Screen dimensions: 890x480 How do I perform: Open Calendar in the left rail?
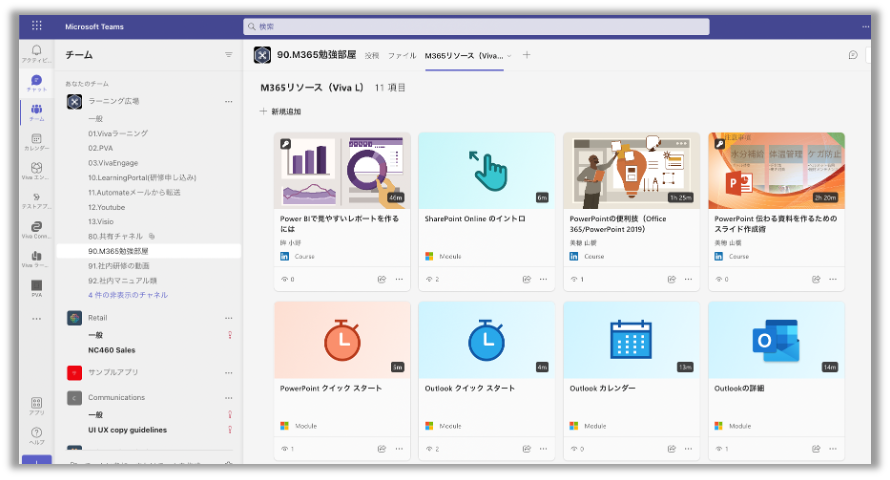click(x=36, y=142)
